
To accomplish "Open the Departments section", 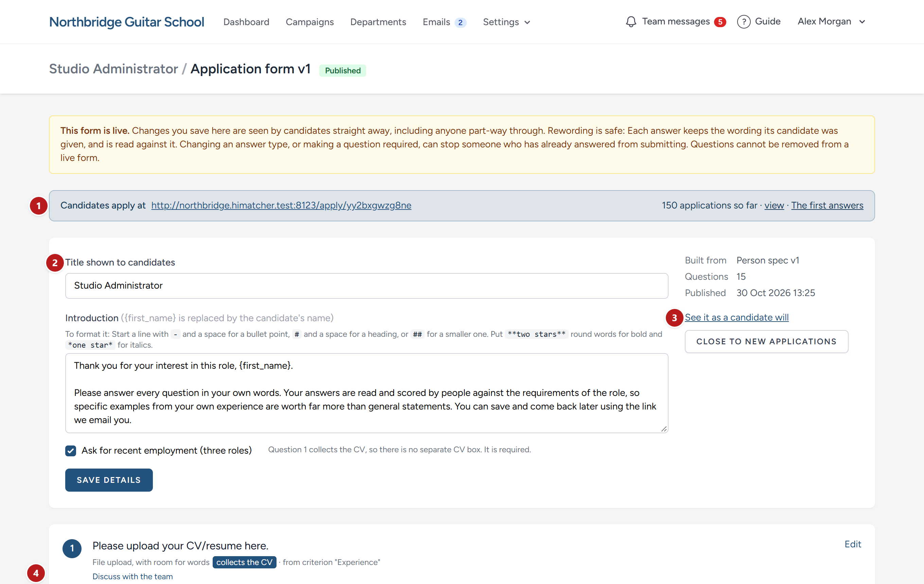I will click(x=378, y=22).
